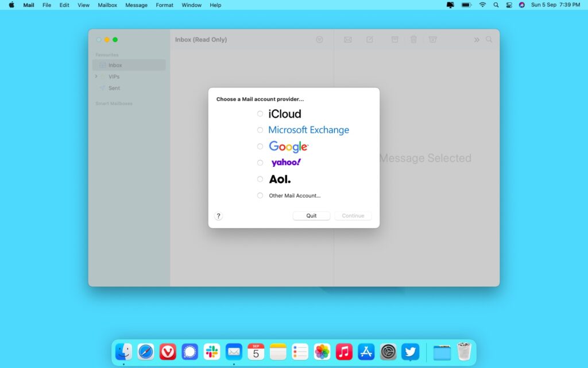Open the compose new message icon

[x=370, y=39]
